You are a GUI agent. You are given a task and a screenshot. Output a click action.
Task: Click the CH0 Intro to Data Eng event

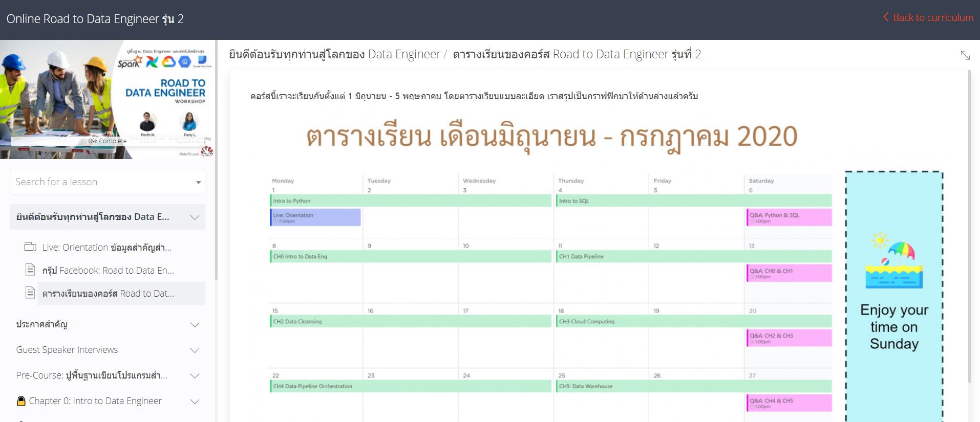point(411,257)
